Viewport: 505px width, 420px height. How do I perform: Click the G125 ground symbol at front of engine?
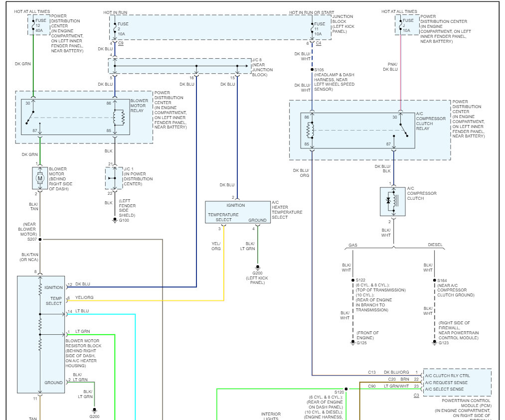tap(352, 342)
